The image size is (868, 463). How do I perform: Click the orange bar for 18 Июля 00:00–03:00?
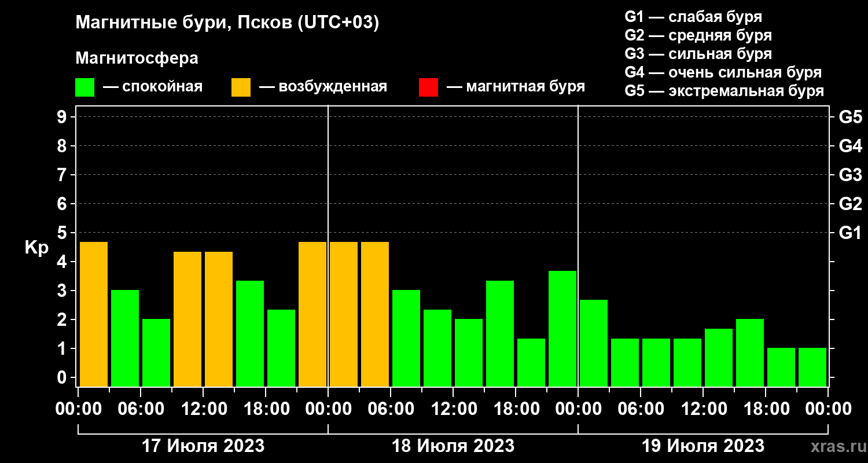(344, 314)
